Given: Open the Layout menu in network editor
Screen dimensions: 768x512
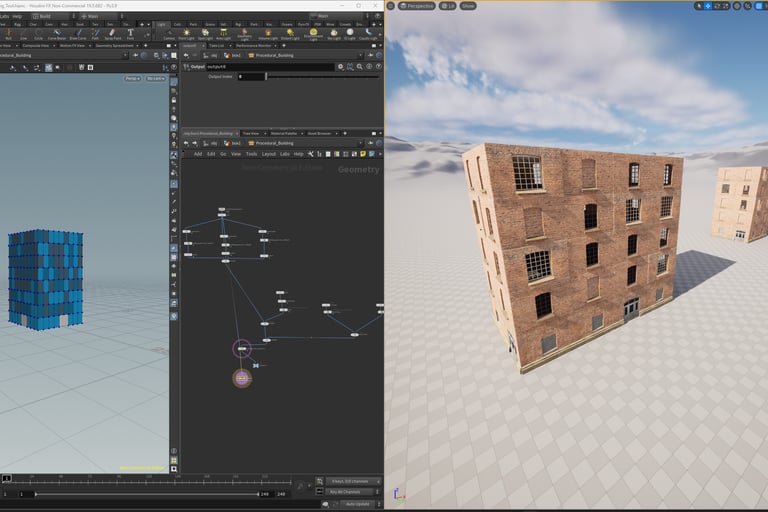Looking at the screenshot, I should click(269, 154).
